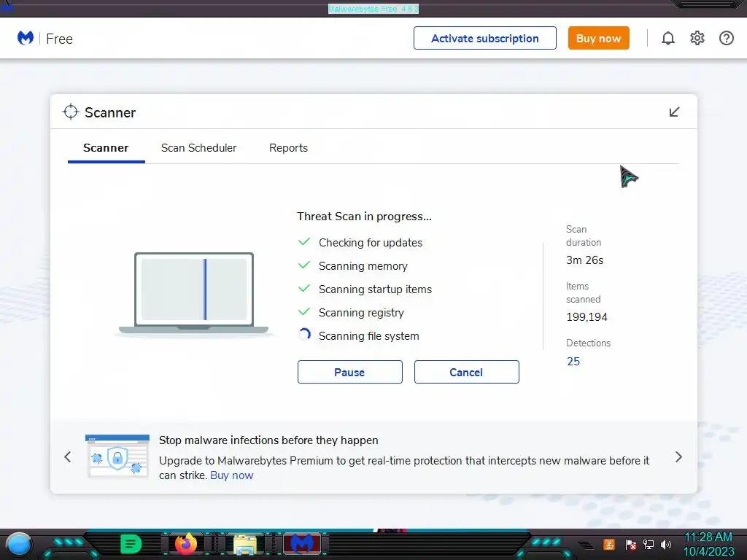Screen dimensions: 747x560
Task: Cancel the threat scan
Action: tap(466, 372)
